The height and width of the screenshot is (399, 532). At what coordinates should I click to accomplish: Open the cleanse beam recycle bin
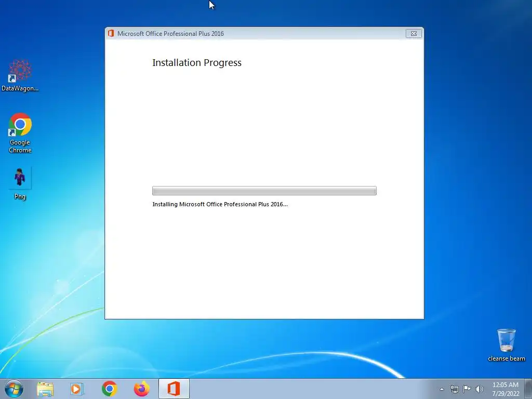[x=506, y=345]
